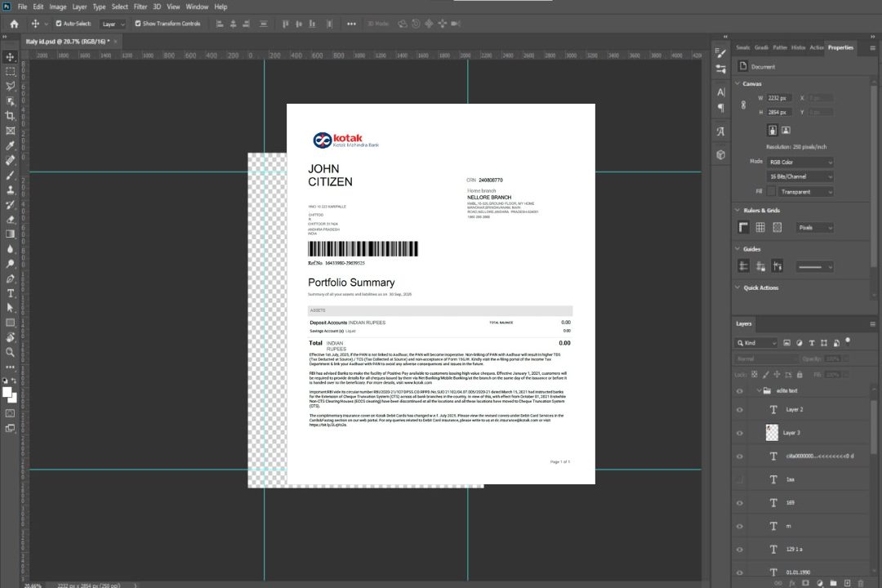Image resolution: width=882 pixels, height=588 pixels.
Task: Select the Object Selection tool
Action: click(x=10, y=101)
